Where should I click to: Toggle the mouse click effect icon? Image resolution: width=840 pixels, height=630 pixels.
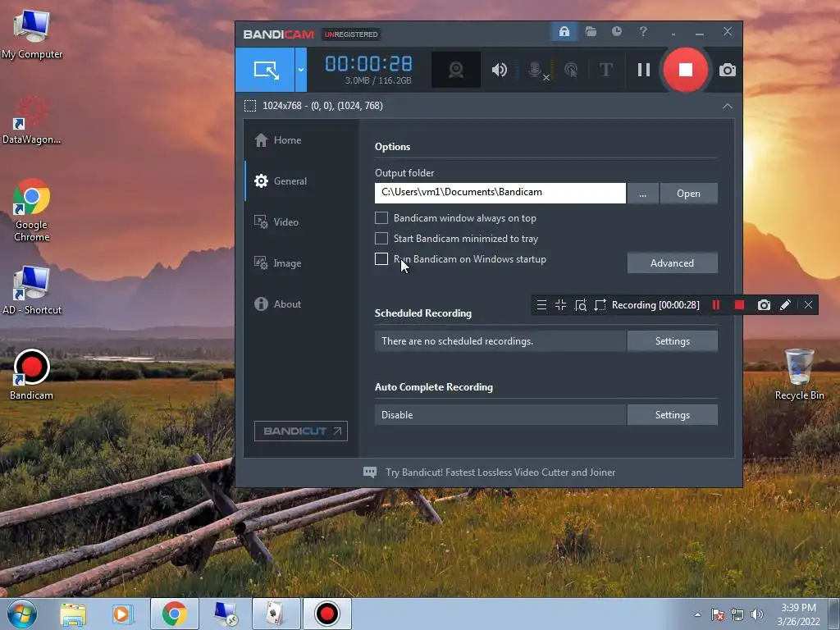point(571,70)
